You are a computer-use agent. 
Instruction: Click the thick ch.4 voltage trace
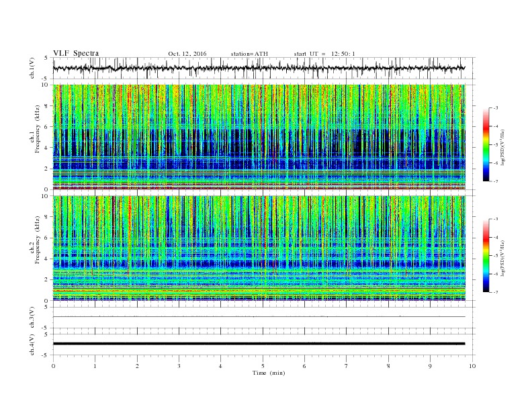tap(259, 344)
